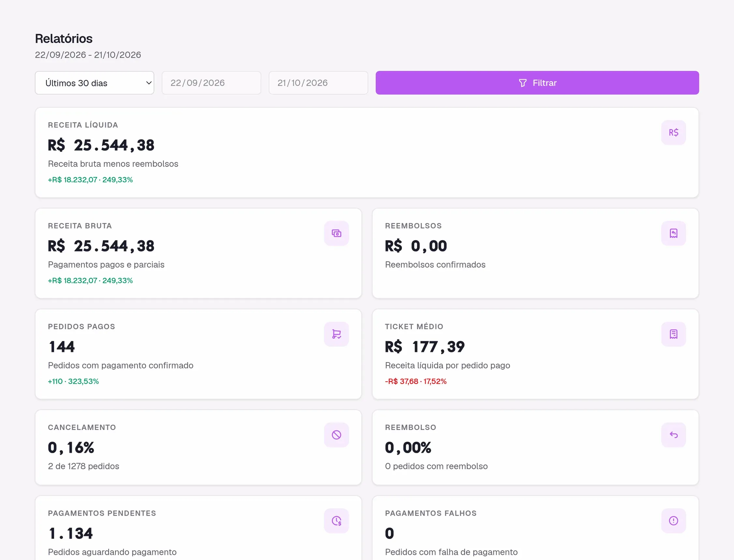Click the clock icon in Pagamentos Pendentes card

336,521
